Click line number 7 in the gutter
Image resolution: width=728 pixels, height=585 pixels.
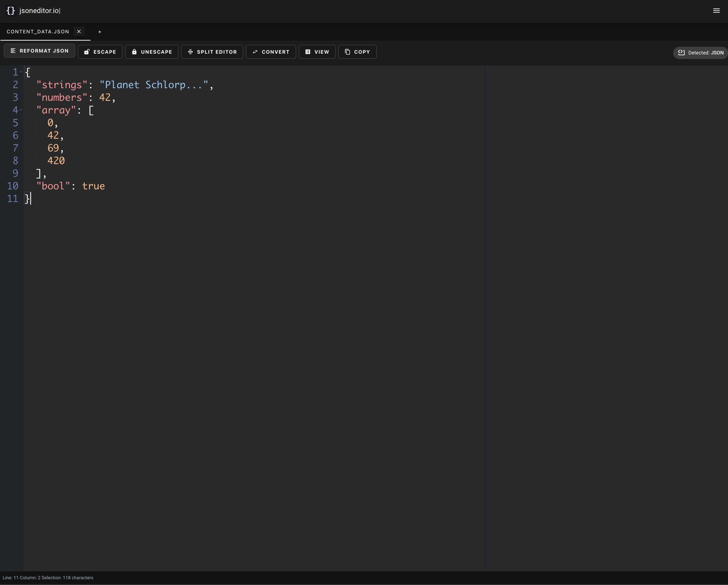click(x=15, y=148)
